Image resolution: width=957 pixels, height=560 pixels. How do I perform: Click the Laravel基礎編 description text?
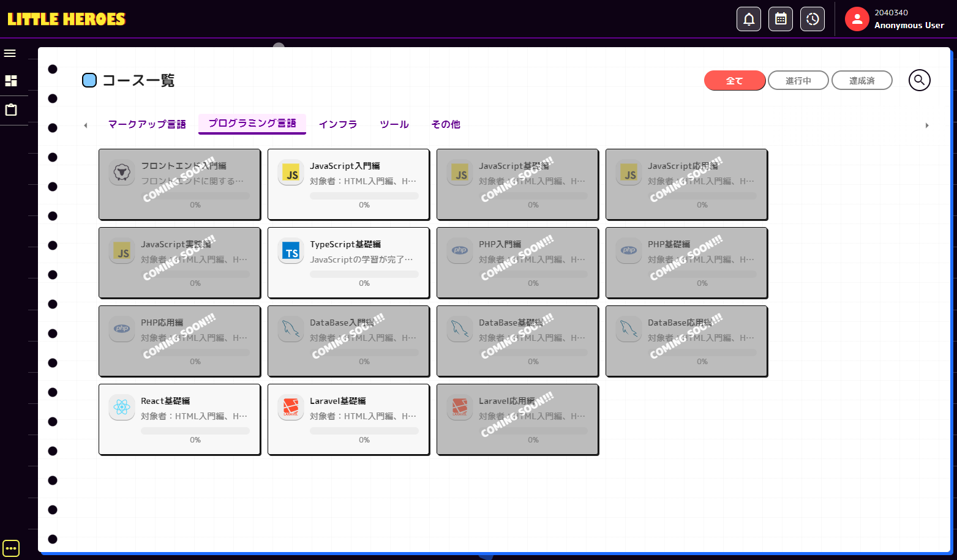[363, 416]
